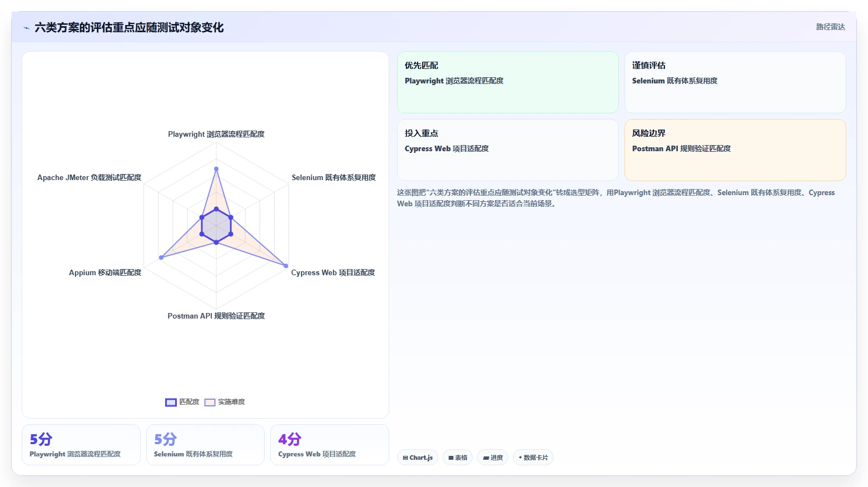This screenshot has width=868, height=487.
Task: Open the 投入重点 card
Action: pyautogui.click(x=508, y=150)
